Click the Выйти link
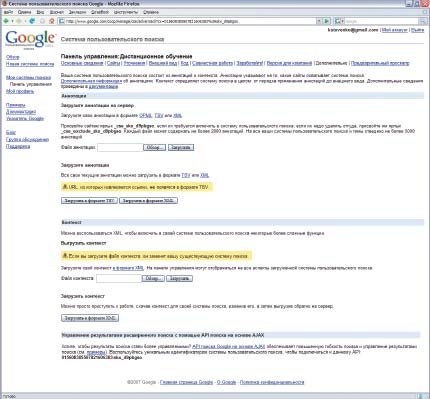 [418, 30]
